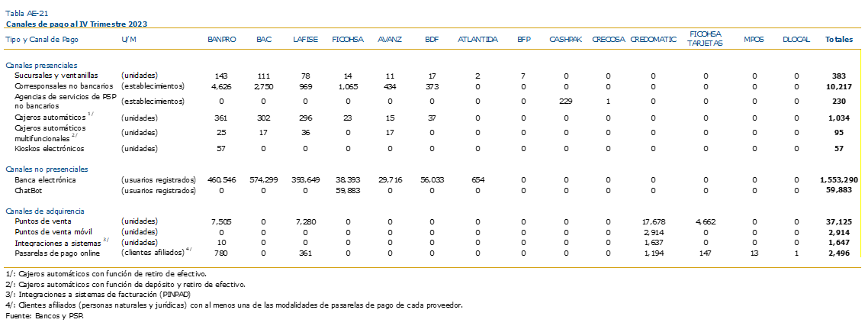Select the Corresponsales no bancarios row label
The image size is (868, 326).
[x=64, y=86]
